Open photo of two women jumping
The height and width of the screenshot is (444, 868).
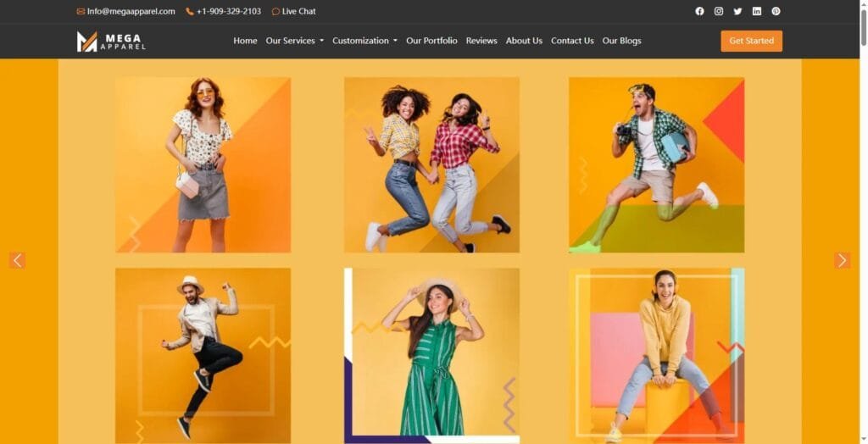431,165
